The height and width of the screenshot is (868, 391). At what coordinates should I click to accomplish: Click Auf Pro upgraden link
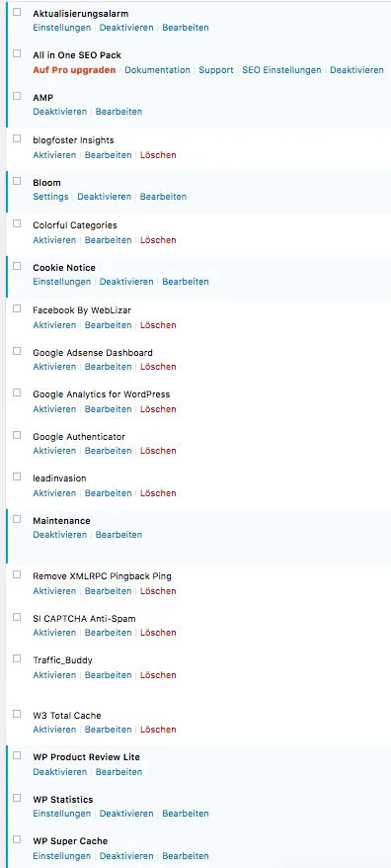click(74, 70)
